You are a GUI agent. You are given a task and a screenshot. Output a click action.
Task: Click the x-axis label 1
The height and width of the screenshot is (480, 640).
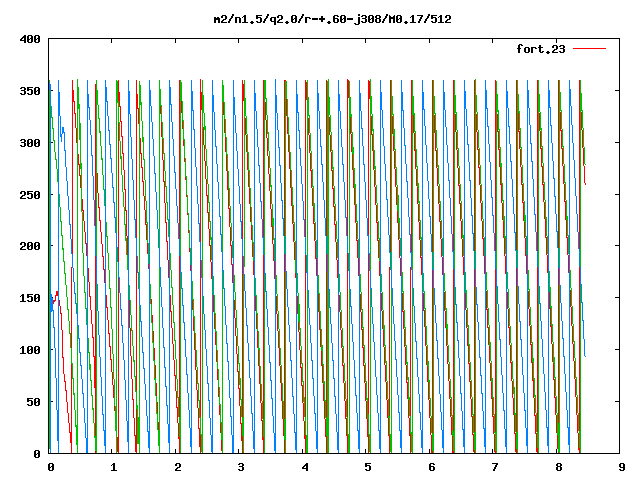[113, 467]
